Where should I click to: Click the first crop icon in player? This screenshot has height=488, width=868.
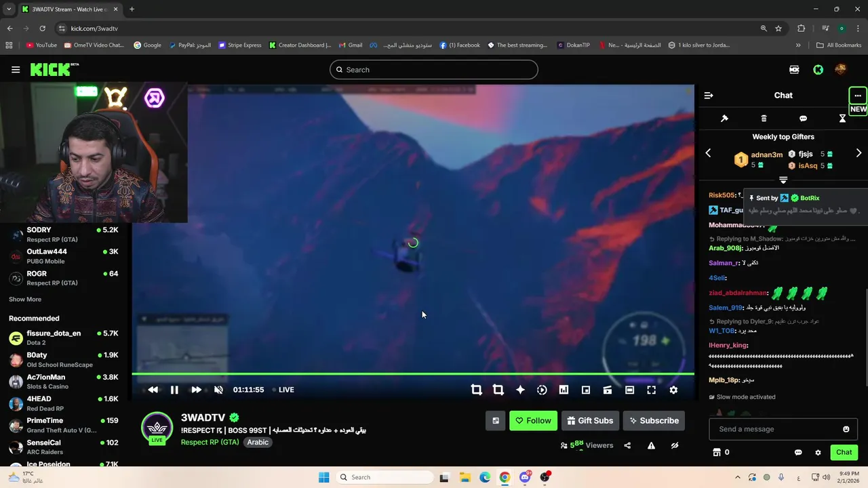tap(477, 390)
